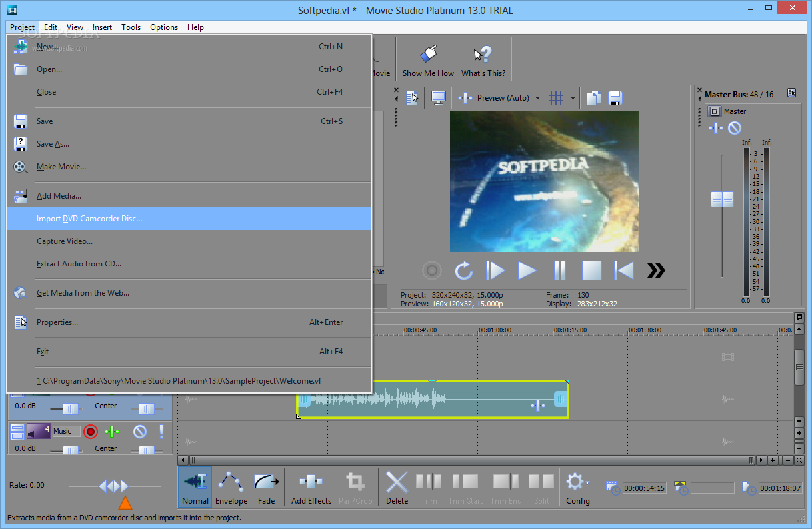Click the Loop Playback button
Image resolution: width=812 pixels, height=529 pixels.
click(463, 270)
